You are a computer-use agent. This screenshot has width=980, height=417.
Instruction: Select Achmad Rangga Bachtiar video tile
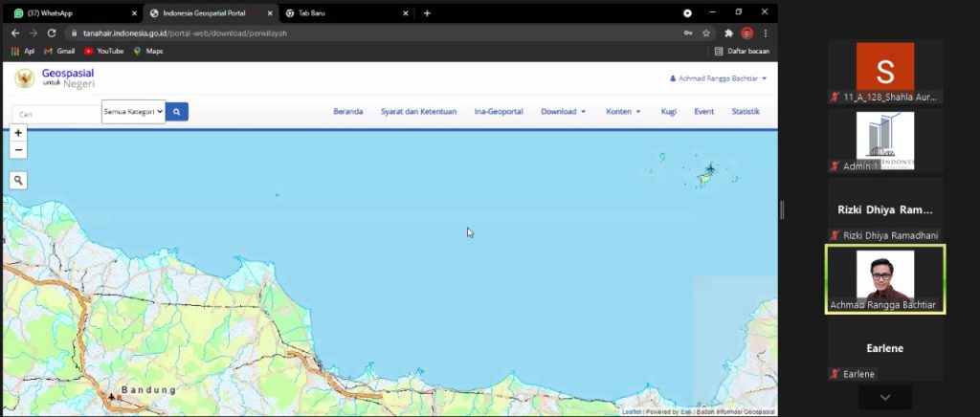point(885,279)
